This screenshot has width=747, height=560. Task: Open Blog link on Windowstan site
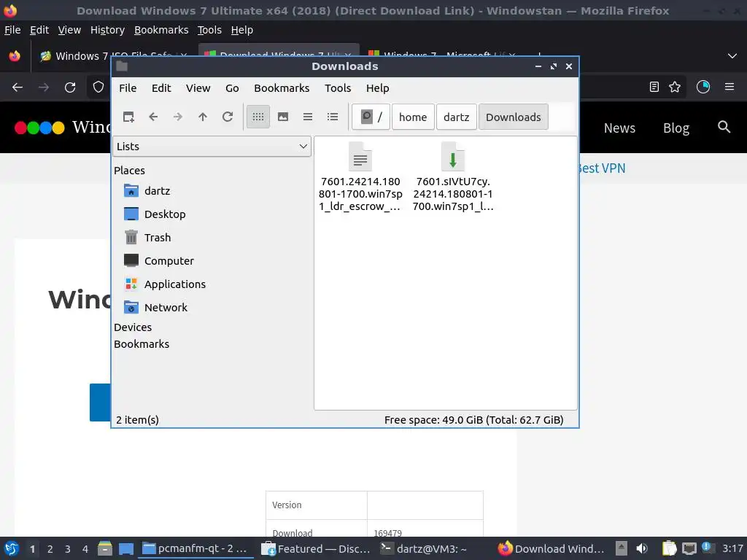(x=676, y=128)
